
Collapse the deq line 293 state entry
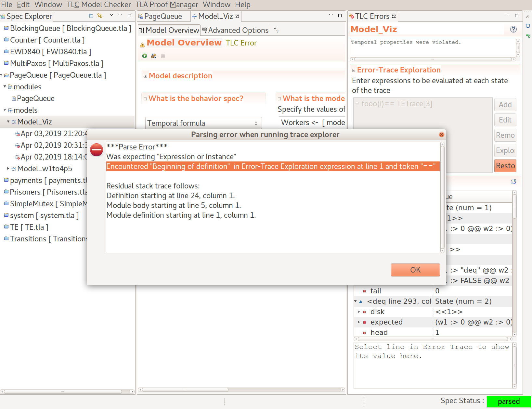pos(355,301)
